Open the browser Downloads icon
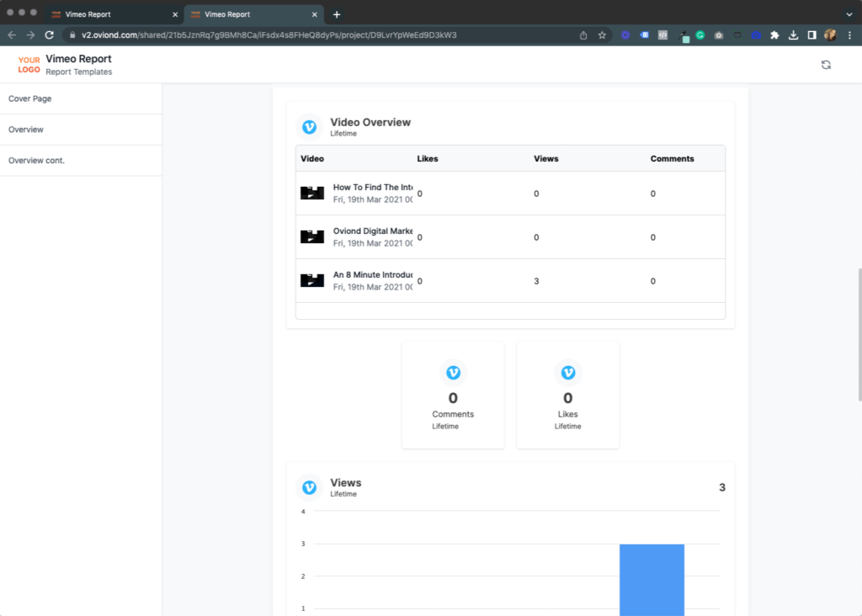Image resolution: width=862 pixels, height=616 pixels. click(793, 35)
